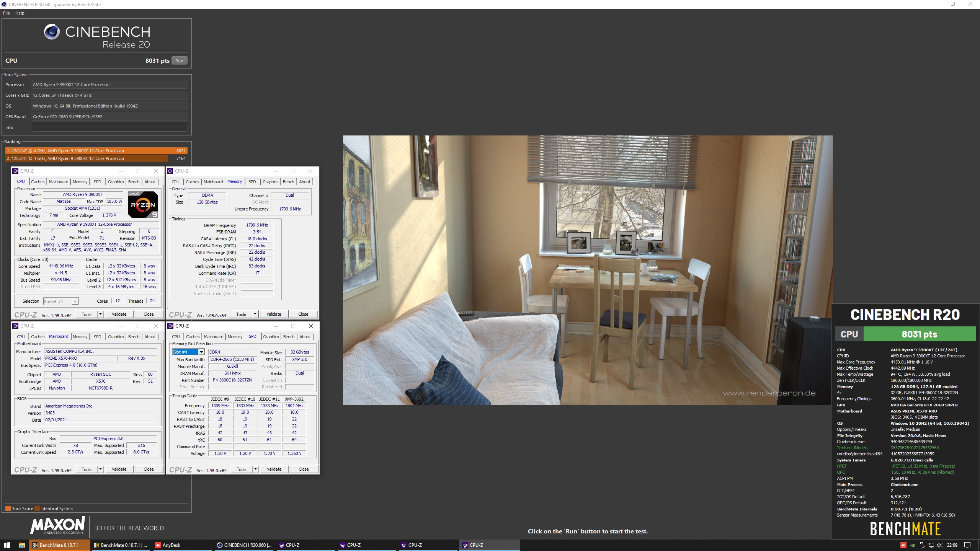The width and height of the screenshot is (980, 551).
Task: Click the green 8031 pts score bar
Action: pyautogui.click(x=920, y=334)
